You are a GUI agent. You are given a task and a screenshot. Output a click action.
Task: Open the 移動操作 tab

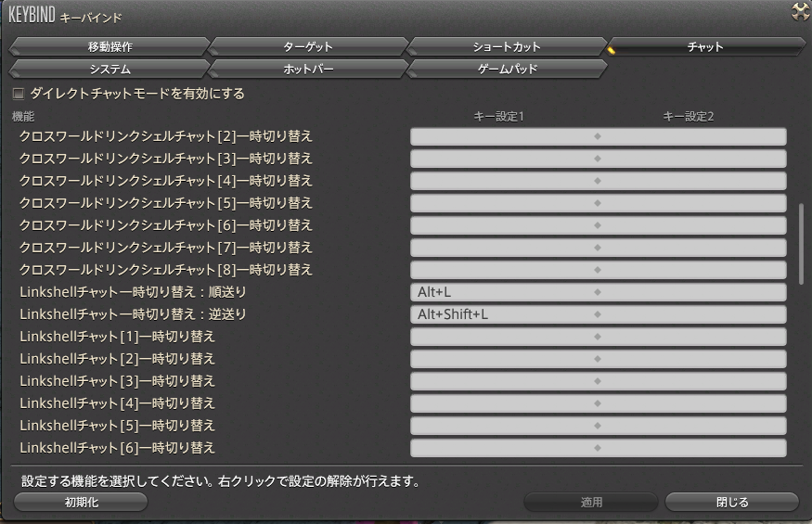point(110,46)
